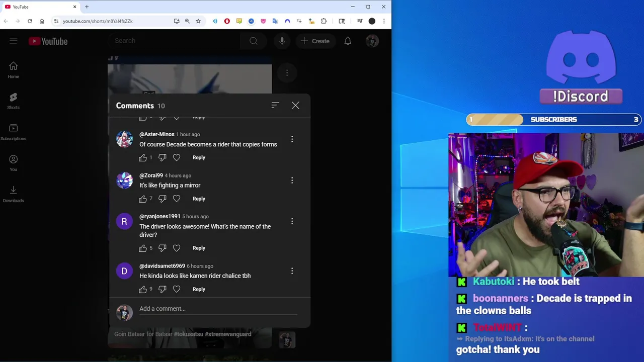The width and height of the screenshot is (644, 362).
Task: Open Shorts in the sidebar
Action: point(14,101)
